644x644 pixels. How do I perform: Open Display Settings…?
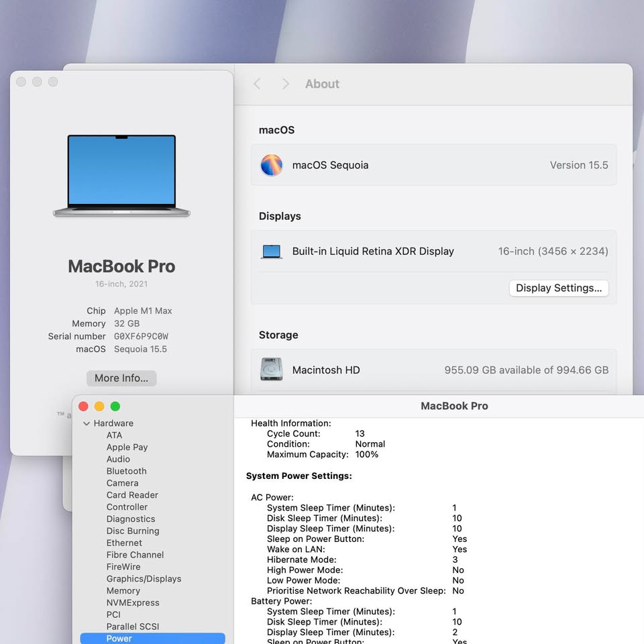[559, 288]
